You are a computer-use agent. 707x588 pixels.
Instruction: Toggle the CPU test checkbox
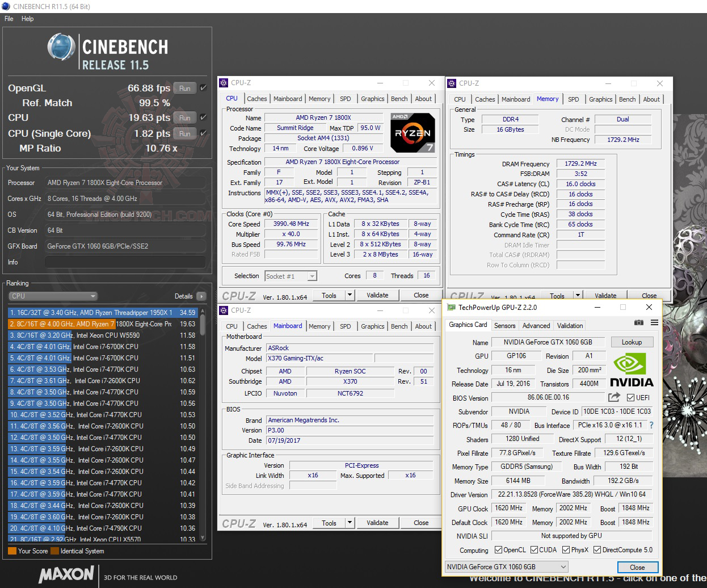click(203, 117)
